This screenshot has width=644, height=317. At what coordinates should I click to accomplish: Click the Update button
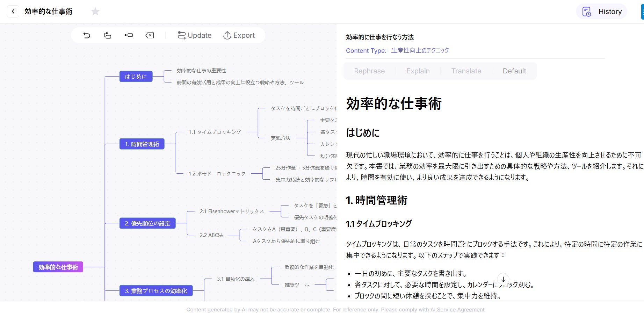[x=194, y=35]
